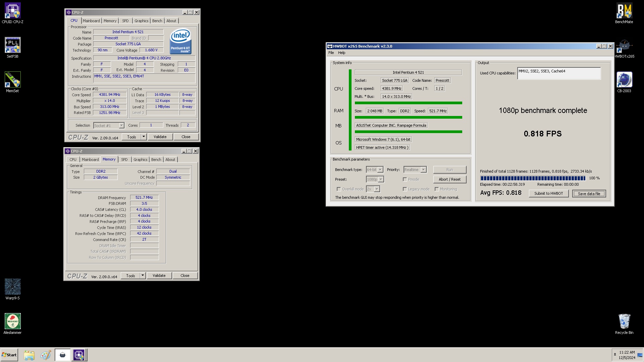The height and width of the screenshot is (362, 644).
Task: Click Validate in the Memory CPU-Z window
Action: 159,276
